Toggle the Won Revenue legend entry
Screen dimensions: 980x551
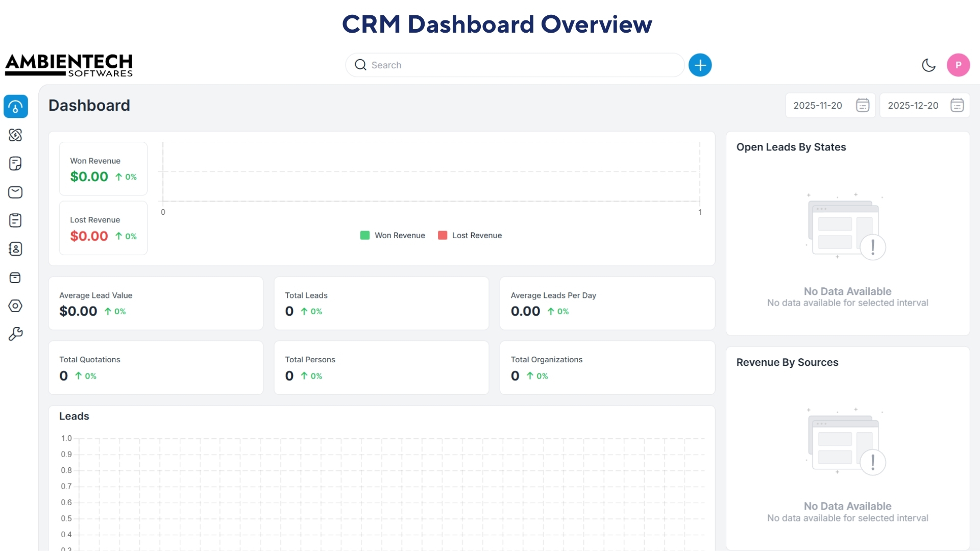point(393,235)
